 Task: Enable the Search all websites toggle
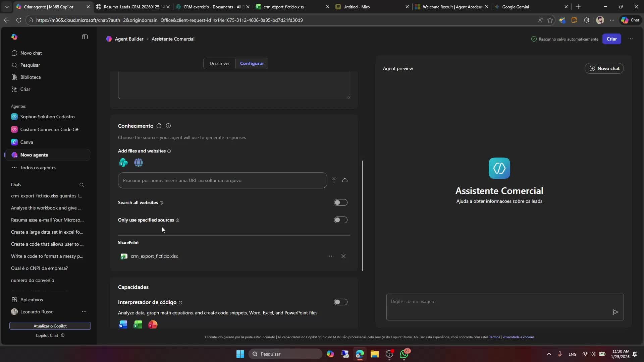pyautogui.click(x=340, y=202)
